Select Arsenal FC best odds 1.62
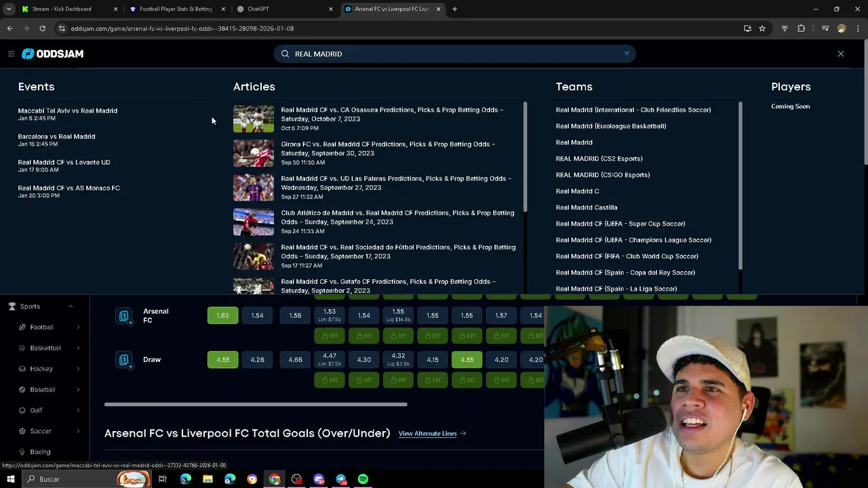This screenshot has height=488, width=868. coord(222,315)
